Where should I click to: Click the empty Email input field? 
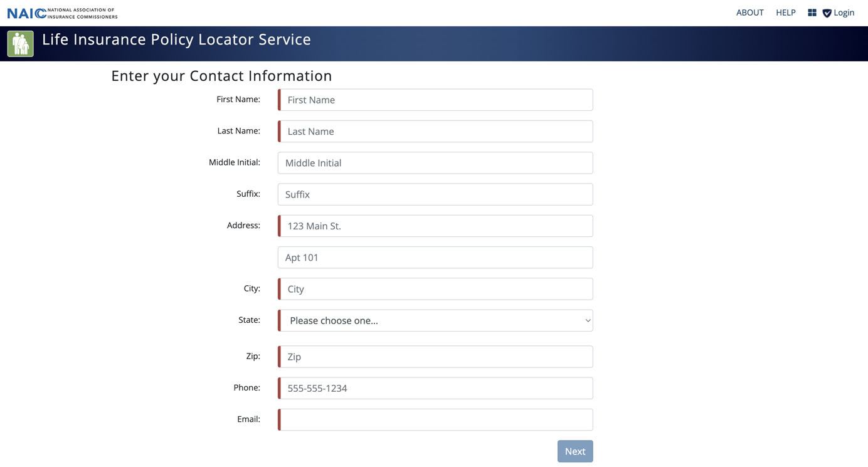pos(435,419)
